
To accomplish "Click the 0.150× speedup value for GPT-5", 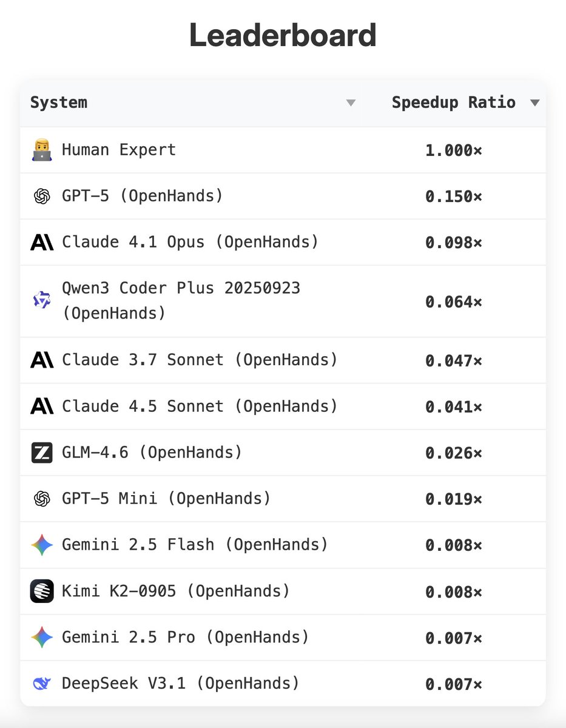I will pyautogui.click(x=454, y=197).
